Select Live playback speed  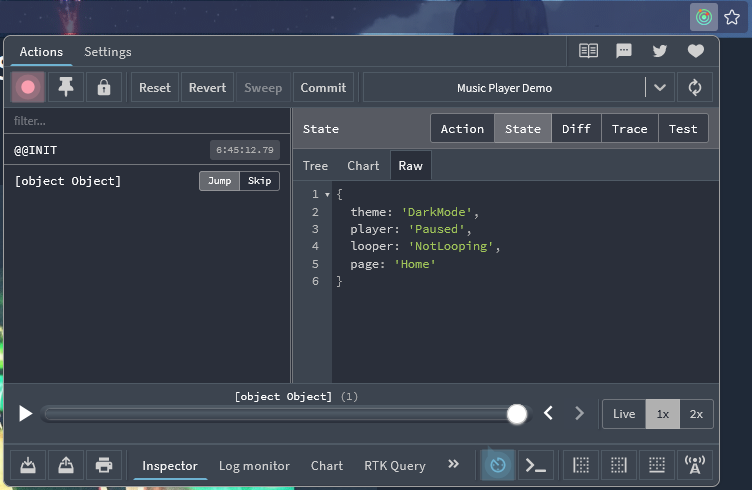(x=624, y=414)
